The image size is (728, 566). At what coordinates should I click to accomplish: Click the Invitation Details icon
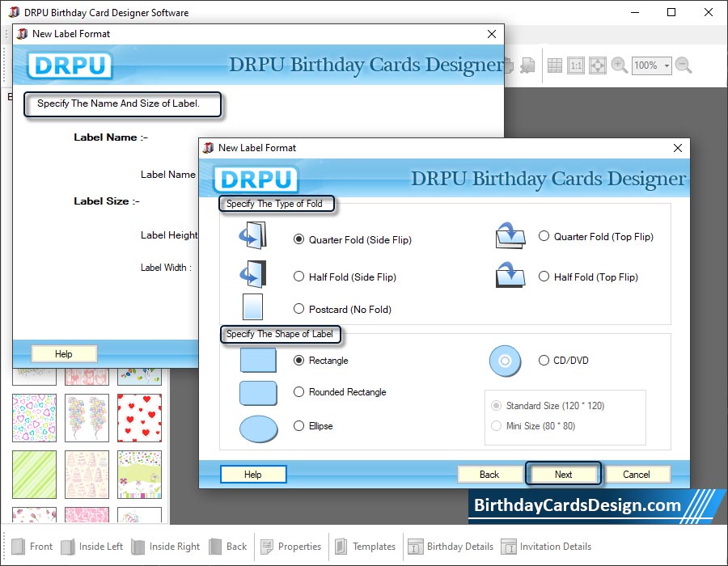[509, 547]
